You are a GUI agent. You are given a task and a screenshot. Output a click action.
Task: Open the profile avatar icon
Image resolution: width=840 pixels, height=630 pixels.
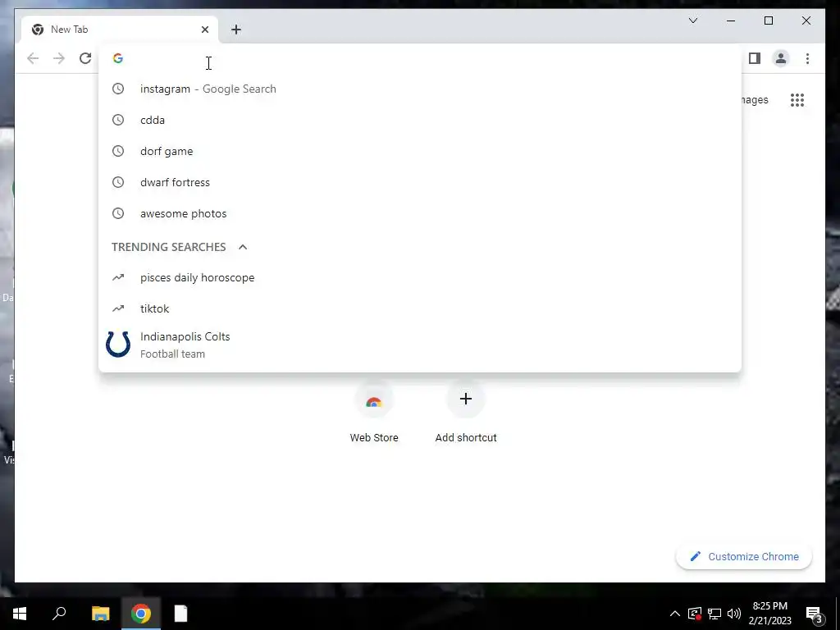[781, 58]
